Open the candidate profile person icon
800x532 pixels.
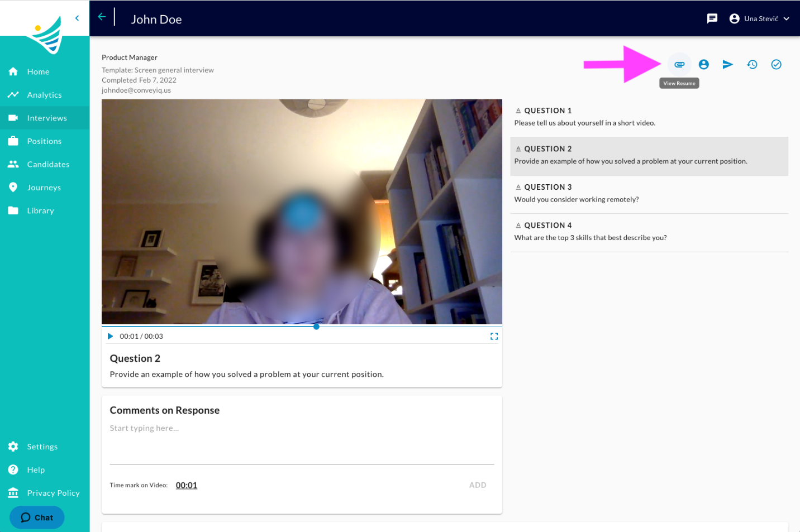click(x=704, y=65)
